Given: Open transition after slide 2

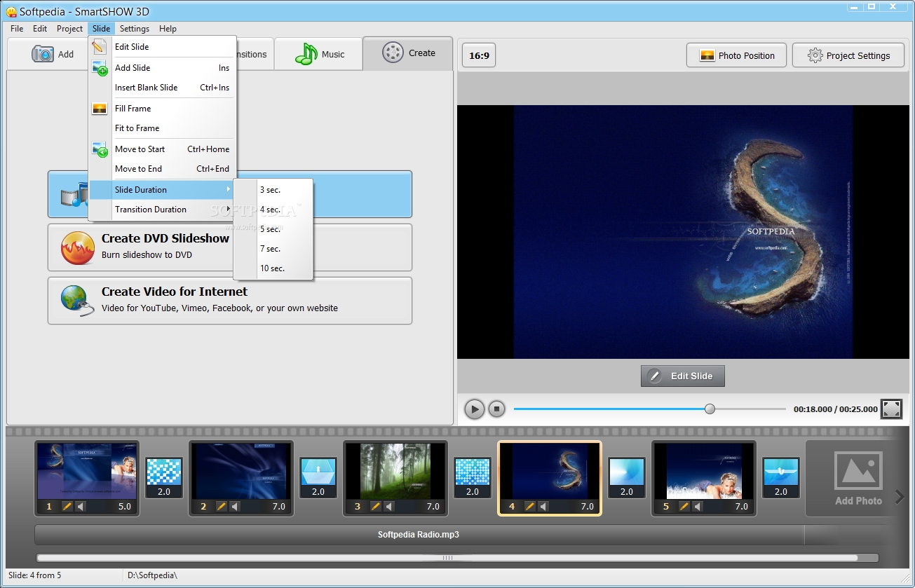Looking at the screenshot, I should tap(318, 478).
